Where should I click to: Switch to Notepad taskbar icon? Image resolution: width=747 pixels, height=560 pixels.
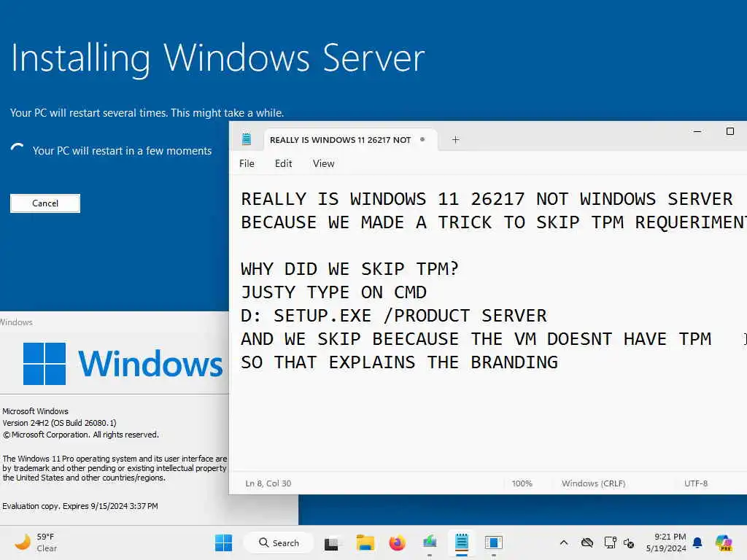pos(462,542)
